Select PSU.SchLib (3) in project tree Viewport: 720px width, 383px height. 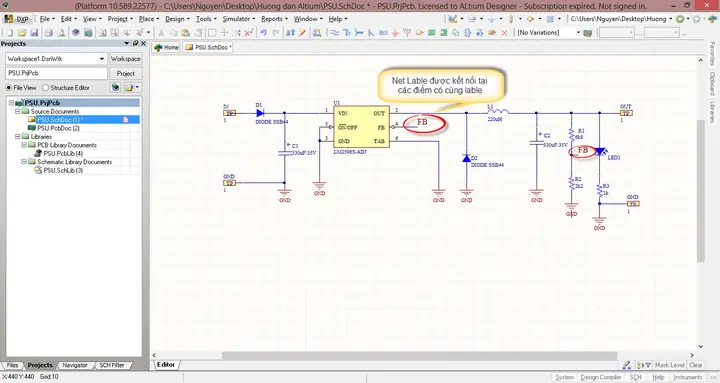pos(63,170)
